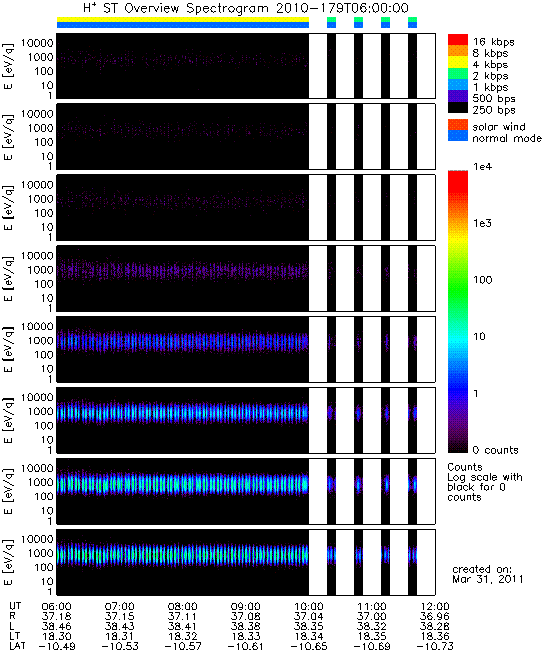Click the orange 8 kbps legend swatch
Image resolution: width=544 pixels, height=652 pixels.
pyautogui.click(x=458, y=50)
